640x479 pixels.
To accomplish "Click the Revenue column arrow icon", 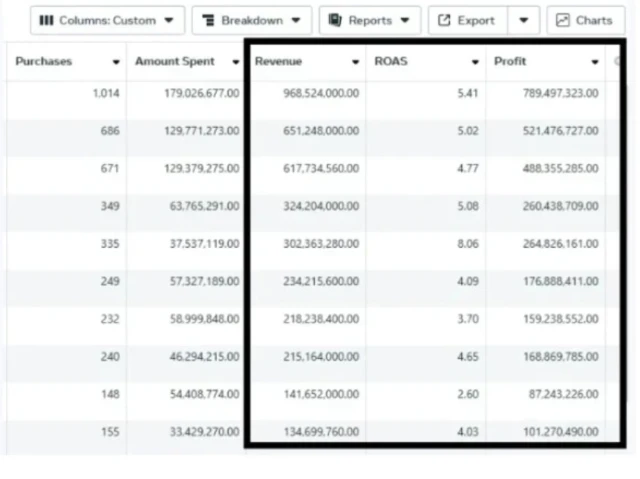I will click(x=356, y=62).
